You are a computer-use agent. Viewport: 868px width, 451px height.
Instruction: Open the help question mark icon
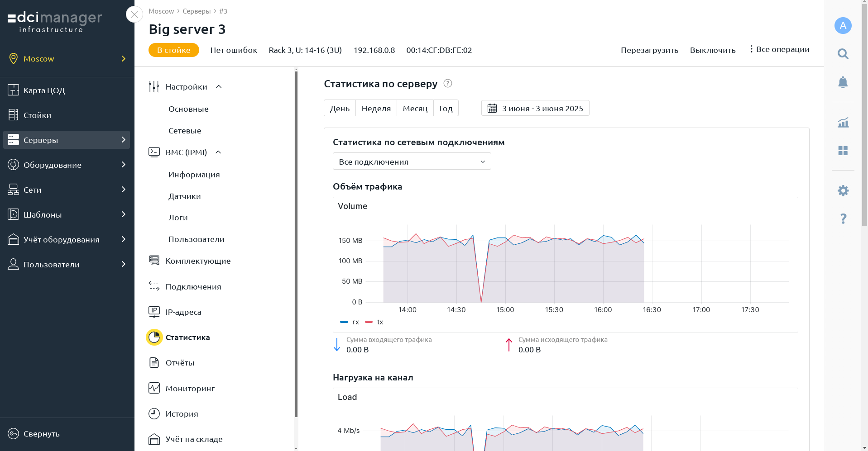[x=843, y=219]
